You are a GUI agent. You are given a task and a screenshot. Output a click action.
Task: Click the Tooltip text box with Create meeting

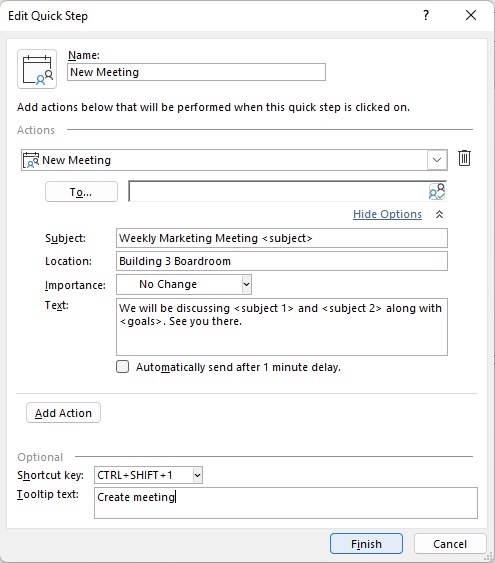click(x=286, y=503)
